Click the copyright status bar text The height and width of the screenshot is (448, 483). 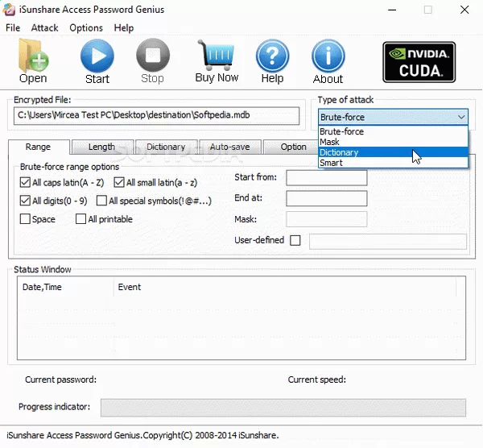142,435
